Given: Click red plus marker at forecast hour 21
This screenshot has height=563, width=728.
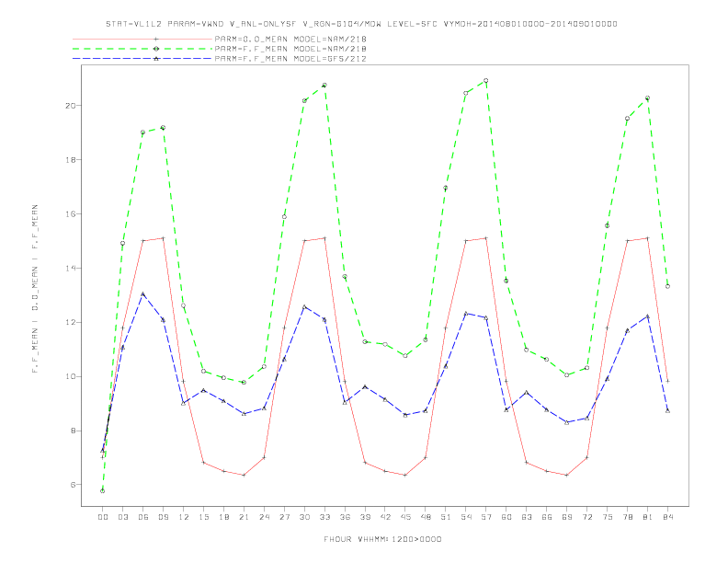Looking at the screenshot, I should pyautogui.click(x=244, y=476).
